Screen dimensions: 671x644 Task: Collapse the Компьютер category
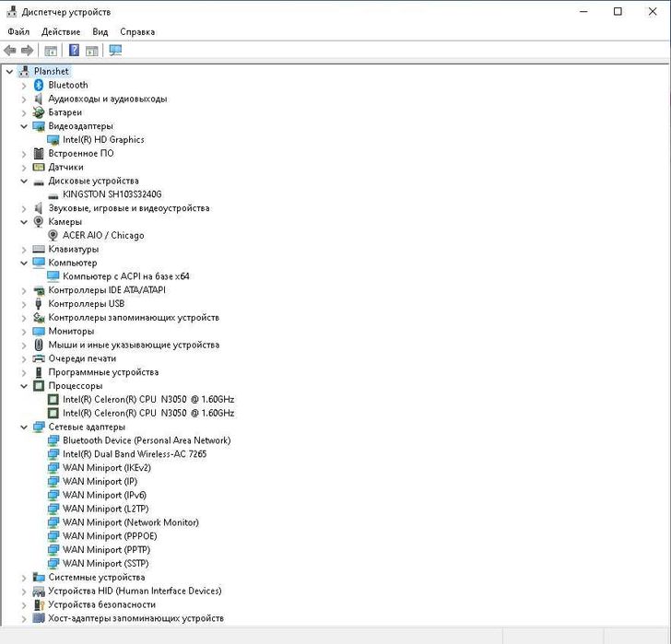pyautogui.click(x=24, y=263)
